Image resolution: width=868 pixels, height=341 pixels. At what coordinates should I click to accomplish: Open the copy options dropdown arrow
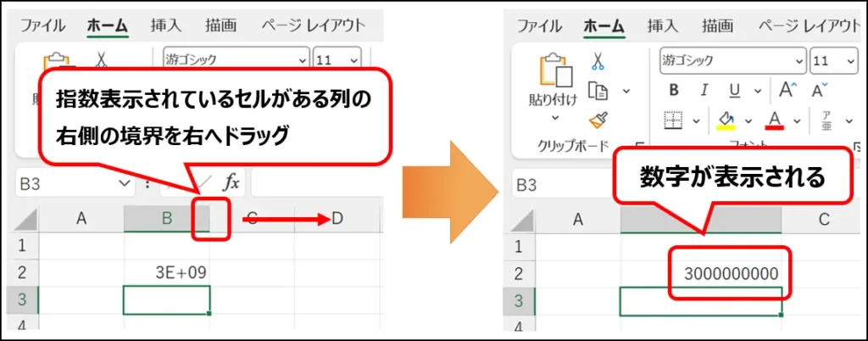(x=626, y=92)
